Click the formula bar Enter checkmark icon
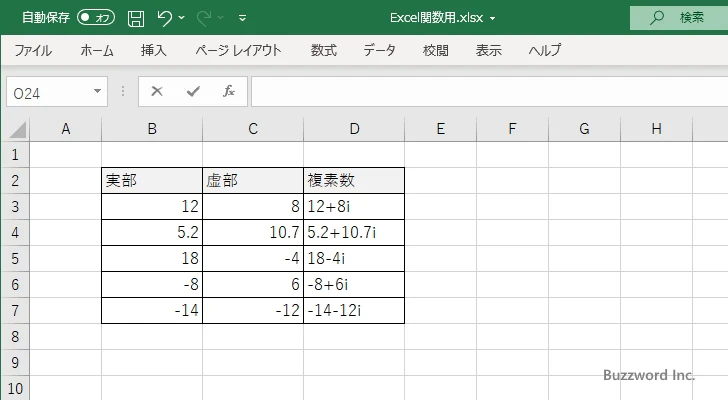Screen dimensions: 728x400 tap(192, 91)
